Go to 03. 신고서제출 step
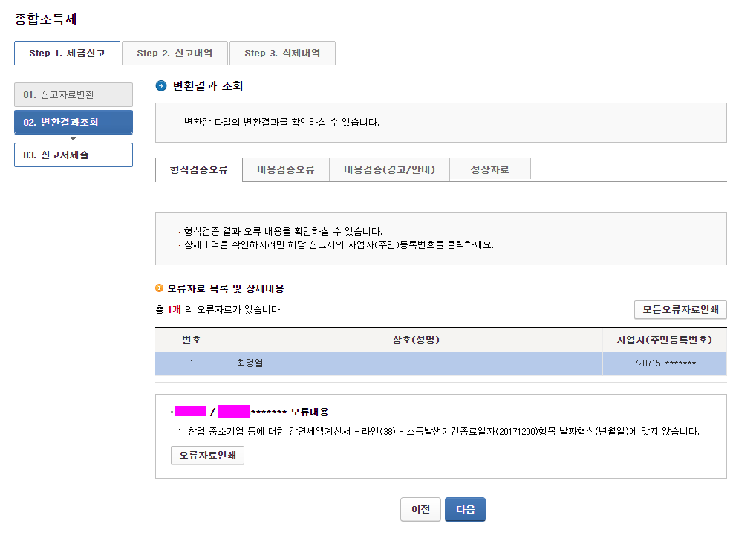Viewport: 756px width, 541px height. [74, 155]
